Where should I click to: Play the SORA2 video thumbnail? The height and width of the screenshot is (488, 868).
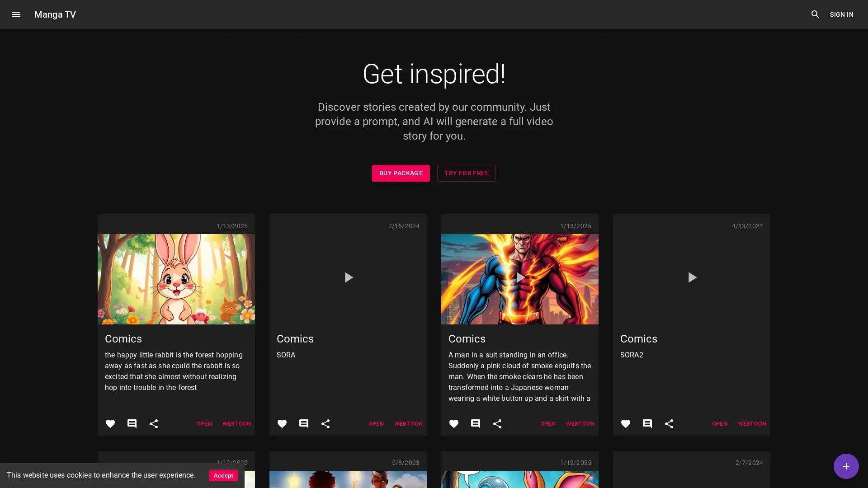(691, 277)
